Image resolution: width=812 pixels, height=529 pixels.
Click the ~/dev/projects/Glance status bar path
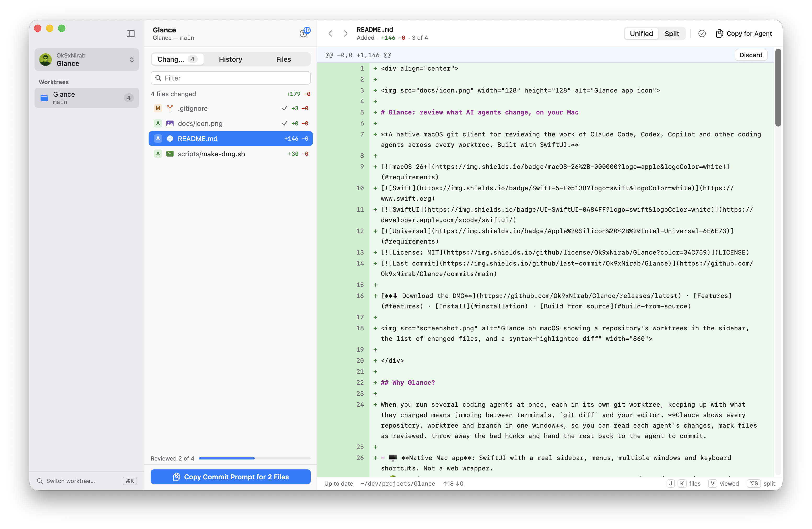click(398, 483)
